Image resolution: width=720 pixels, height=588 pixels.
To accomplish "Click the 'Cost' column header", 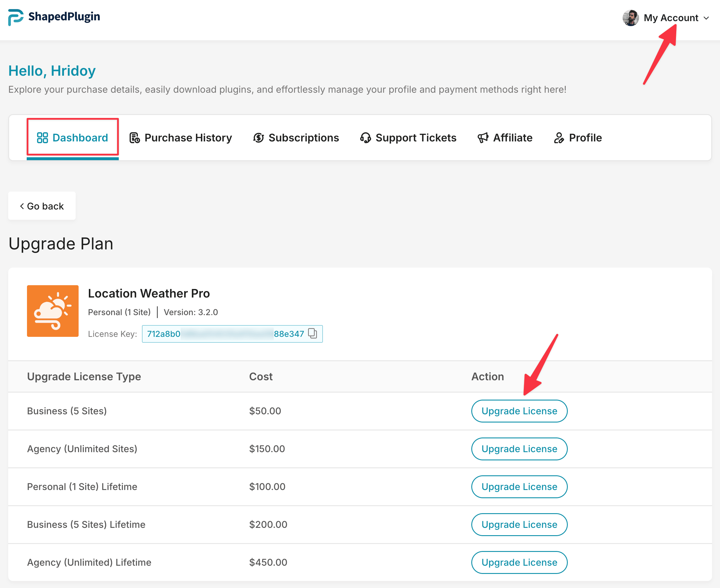I will point(261,377).
